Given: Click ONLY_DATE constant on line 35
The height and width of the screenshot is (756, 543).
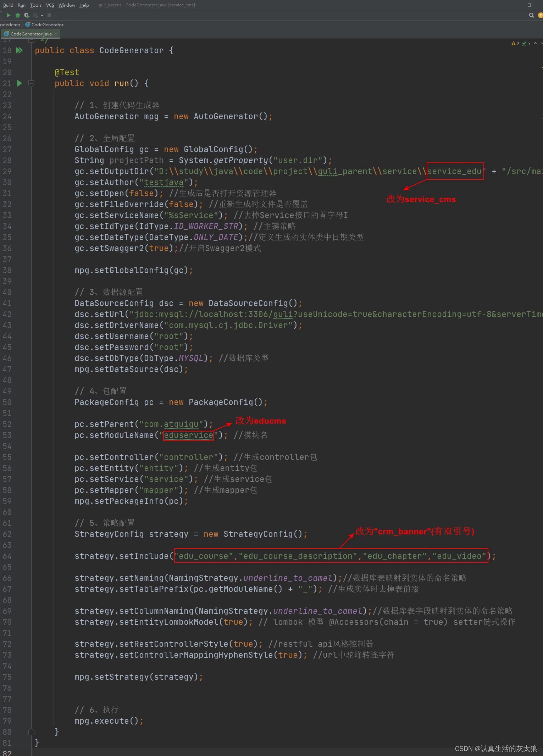Looking at the screenshot, I should click(x=216, y=237).
